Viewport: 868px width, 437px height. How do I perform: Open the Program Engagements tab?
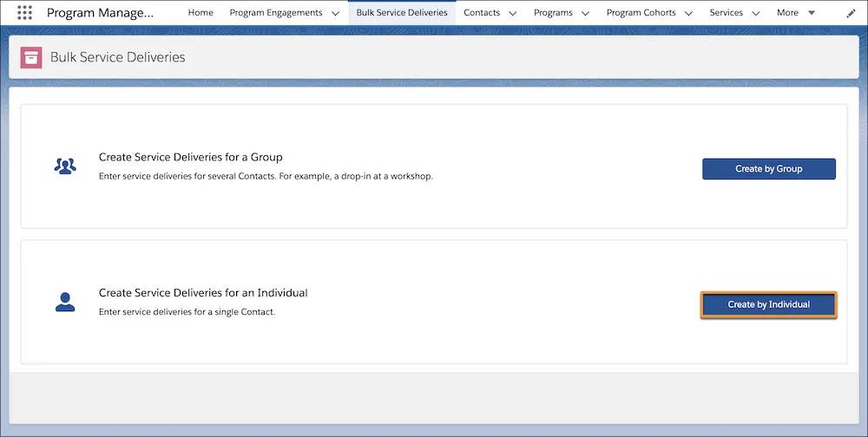coord(276,13)
